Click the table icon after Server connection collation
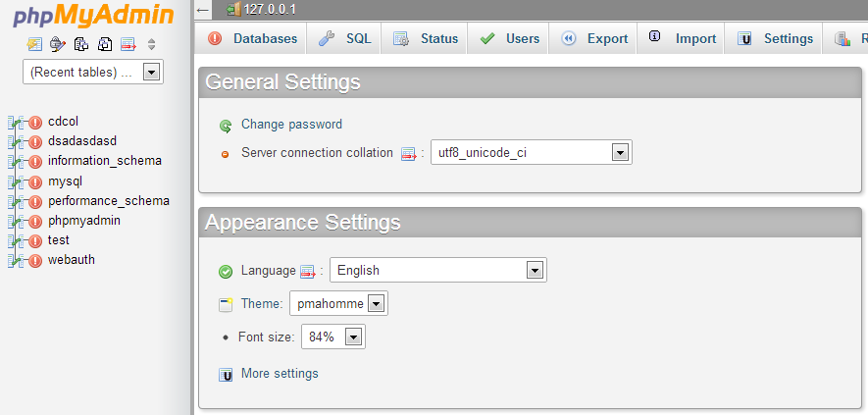Screen dimensions: 868x415 click(409, 154)
